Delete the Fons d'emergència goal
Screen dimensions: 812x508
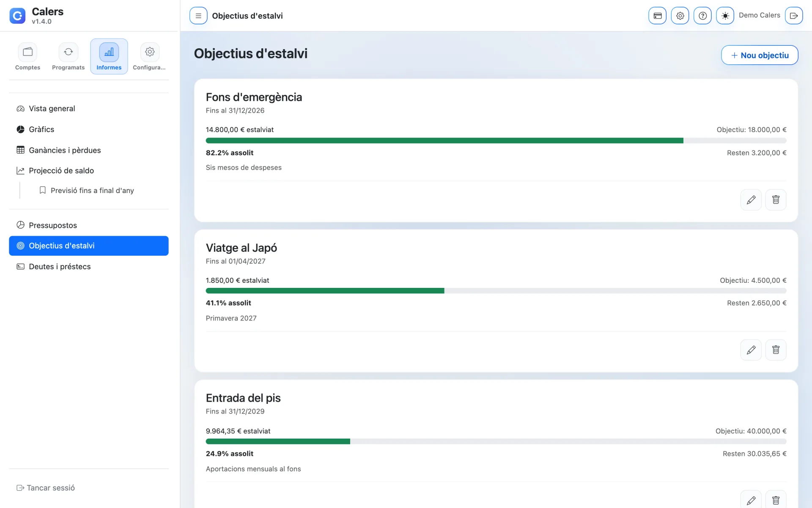click(x=776, y=200)
